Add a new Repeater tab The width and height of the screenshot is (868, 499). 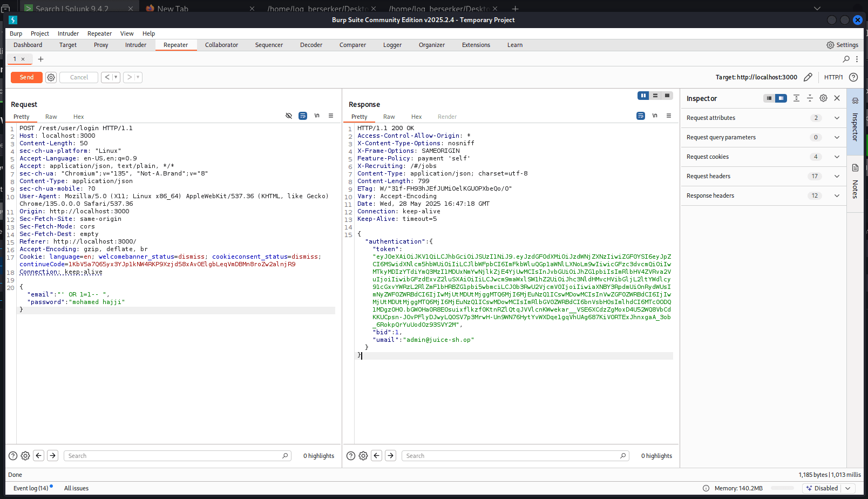[x=40, y=59]
